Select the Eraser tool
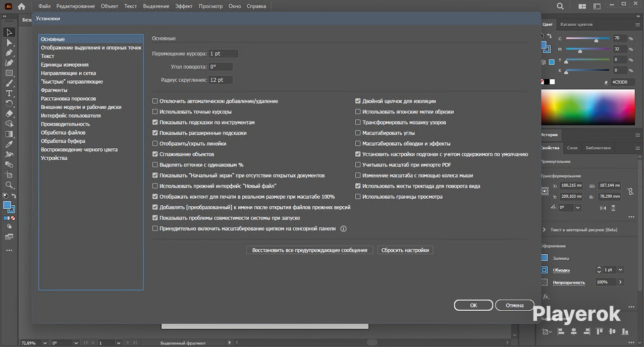 click(x=9, y=113)
